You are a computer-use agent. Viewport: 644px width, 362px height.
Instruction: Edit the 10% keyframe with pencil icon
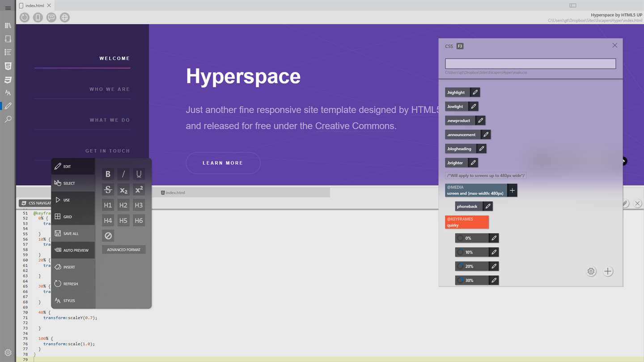(494, 252)
